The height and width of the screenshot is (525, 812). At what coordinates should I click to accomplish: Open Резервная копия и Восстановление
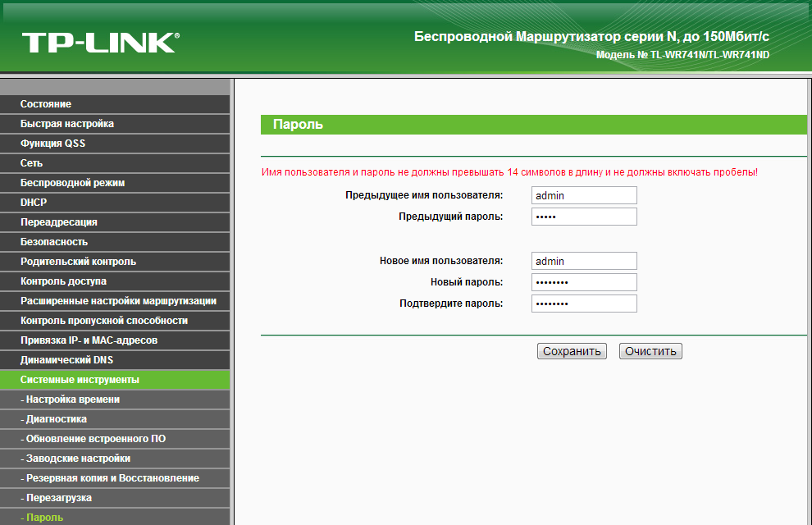(x=115, y=478)
